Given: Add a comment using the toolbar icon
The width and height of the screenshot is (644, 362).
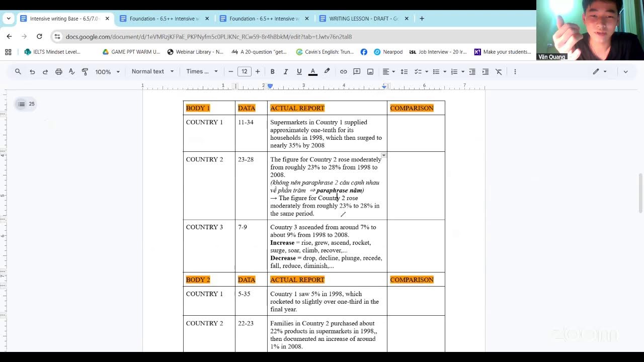Looking at the screenshot, I should click(357, 72).
